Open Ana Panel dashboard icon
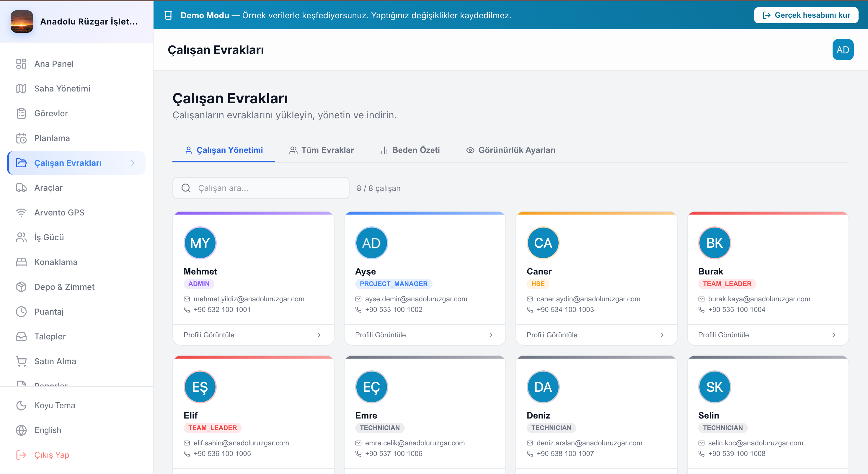868x474 pixels. 21,64
